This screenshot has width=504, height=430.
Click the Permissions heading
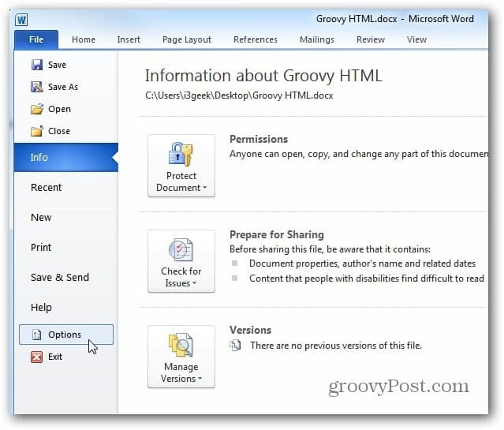259,140
